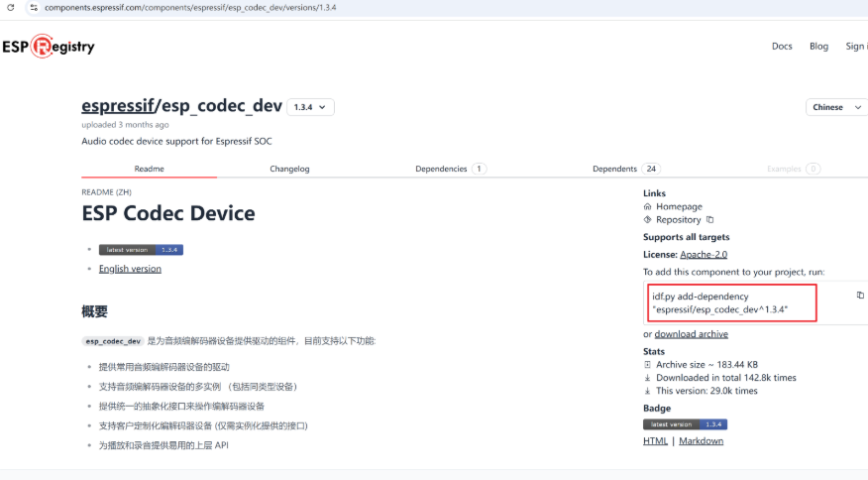
Task: Click the esp_codec_dev inline code label
Action: coord(113,341)
